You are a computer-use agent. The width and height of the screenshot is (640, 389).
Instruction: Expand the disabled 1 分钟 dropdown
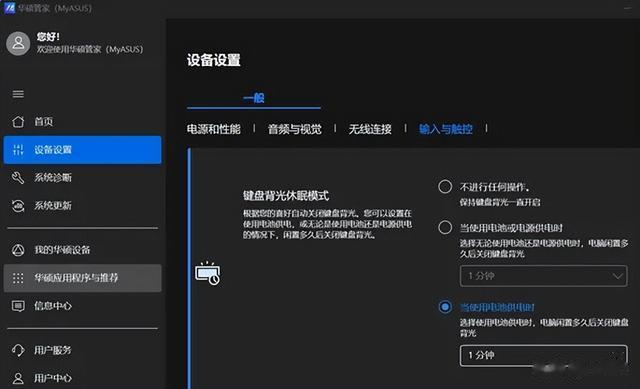click(x=543, y=276)
